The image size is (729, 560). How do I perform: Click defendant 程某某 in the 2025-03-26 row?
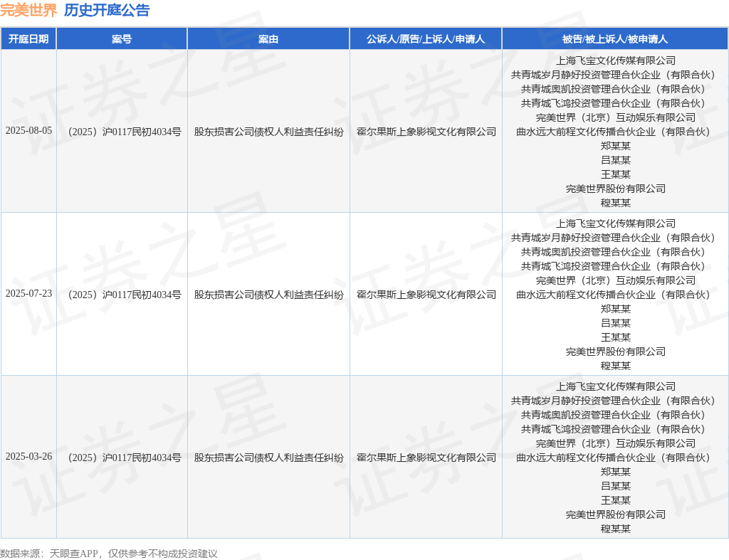coord(616,529)
